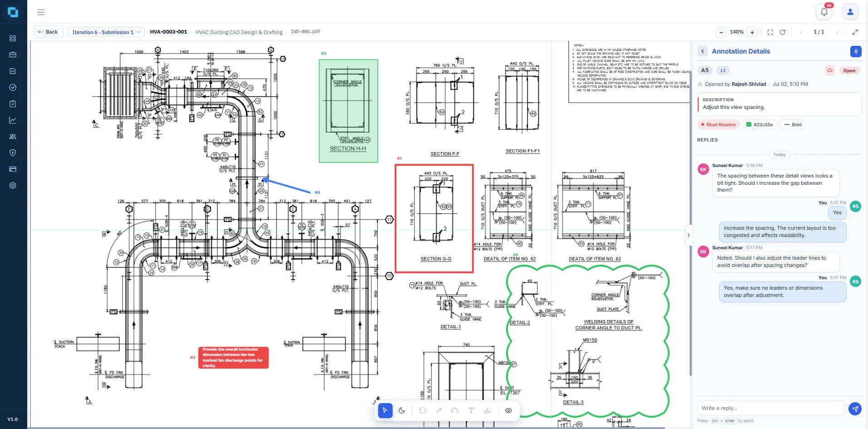Click the 140% zoom level
Viewport: 868px width, 429px height.
[x=736, y=32]
